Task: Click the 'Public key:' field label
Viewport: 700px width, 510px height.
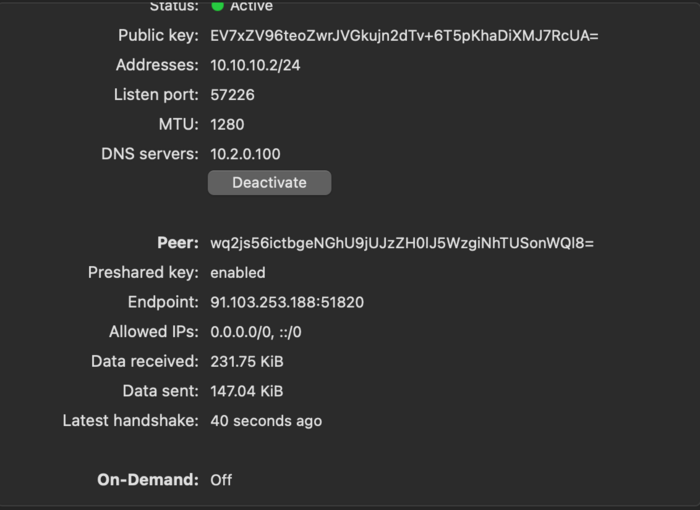Action: click(158, 36)
